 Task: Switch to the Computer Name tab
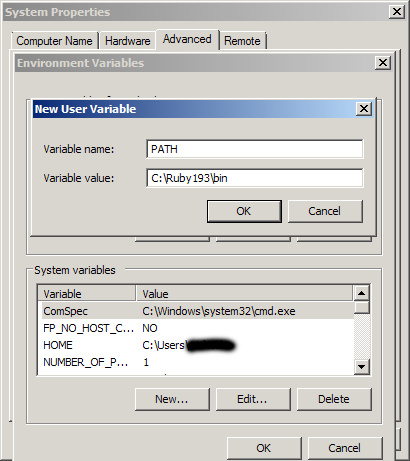click(x=54, y=41)
